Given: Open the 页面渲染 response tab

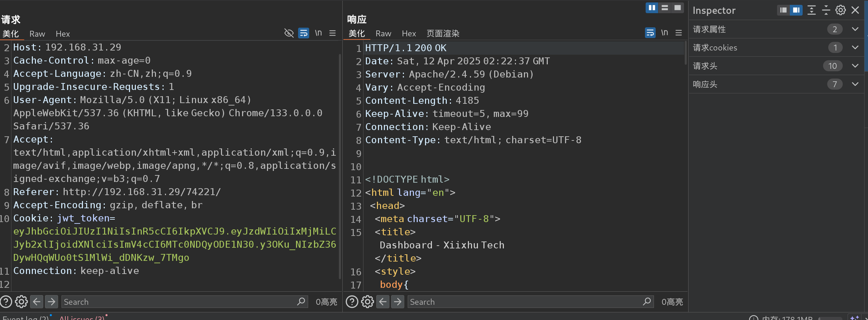Looking at the screenshot, I should (x=443, y=34).
